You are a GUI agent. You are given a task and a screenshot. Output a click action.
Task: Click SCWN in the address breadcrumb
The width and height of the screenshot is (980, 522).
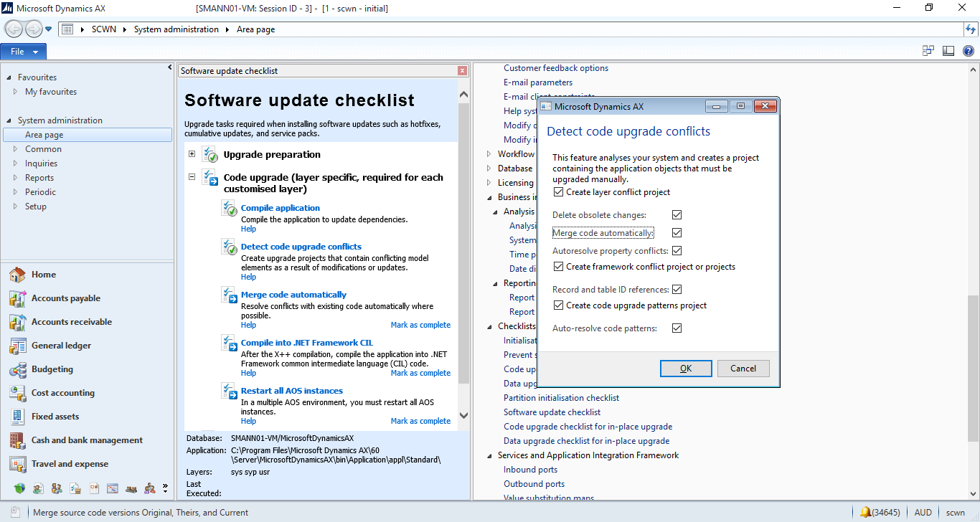pos(104,29)
